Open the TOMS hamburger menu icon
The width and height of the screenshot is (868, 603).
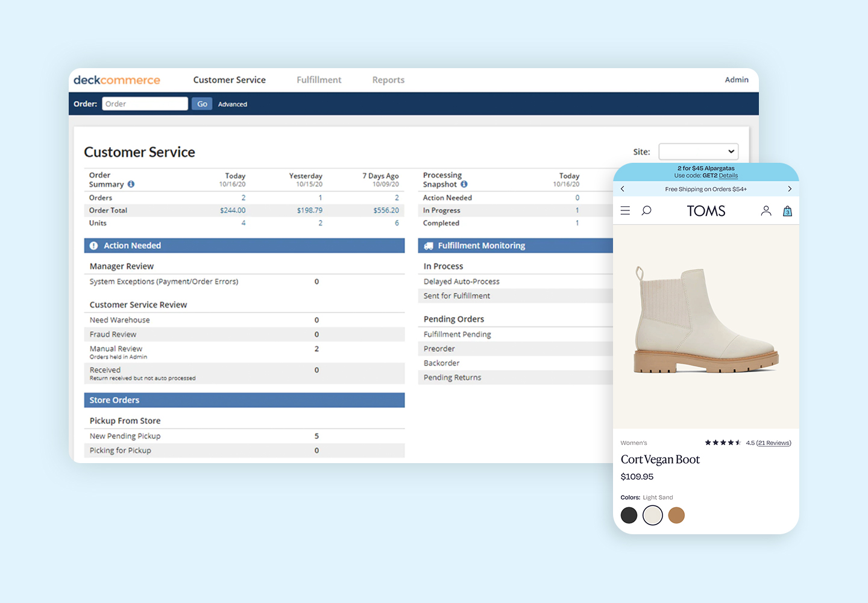point(625,210)
